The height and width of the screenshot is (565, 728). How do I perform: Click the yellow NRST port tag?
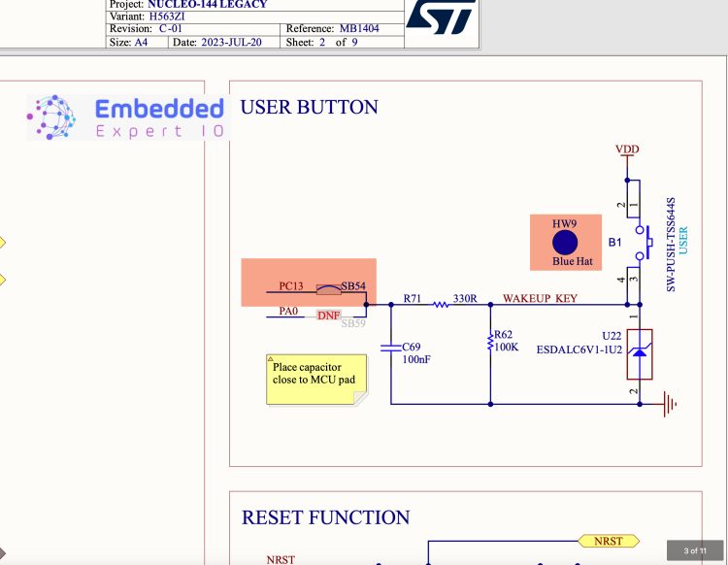[608, 540]
